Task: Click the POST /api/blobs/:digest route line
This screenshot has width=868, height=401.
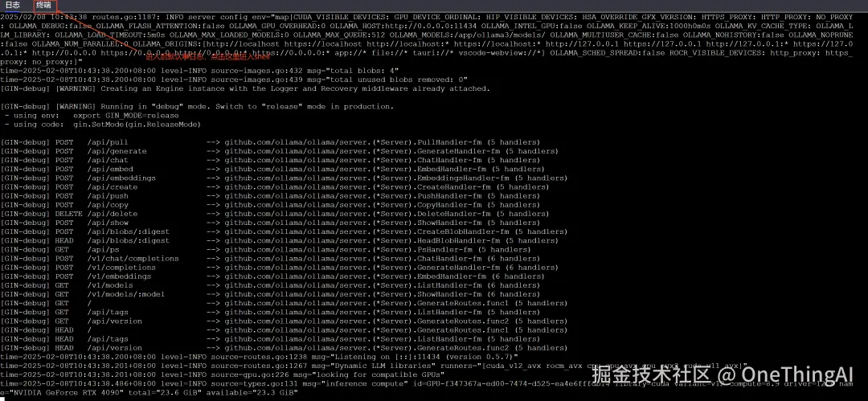Action: click(284, 231)
